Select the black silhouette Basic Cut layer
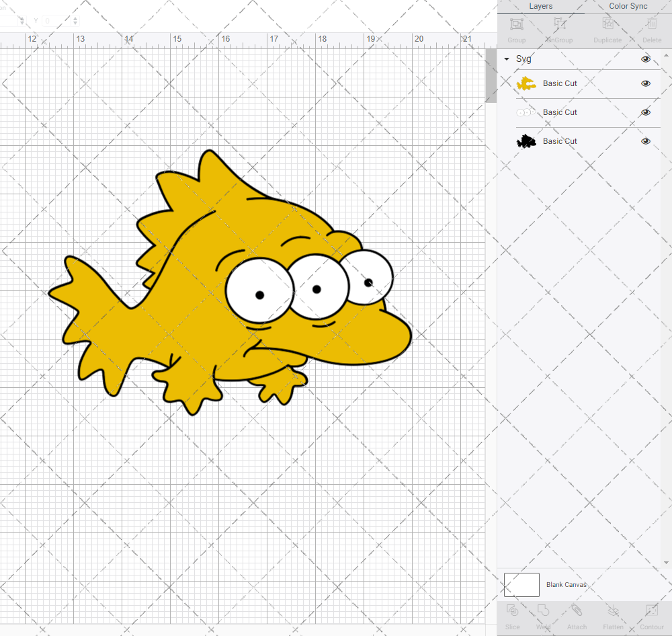 [x=560, y=141]
